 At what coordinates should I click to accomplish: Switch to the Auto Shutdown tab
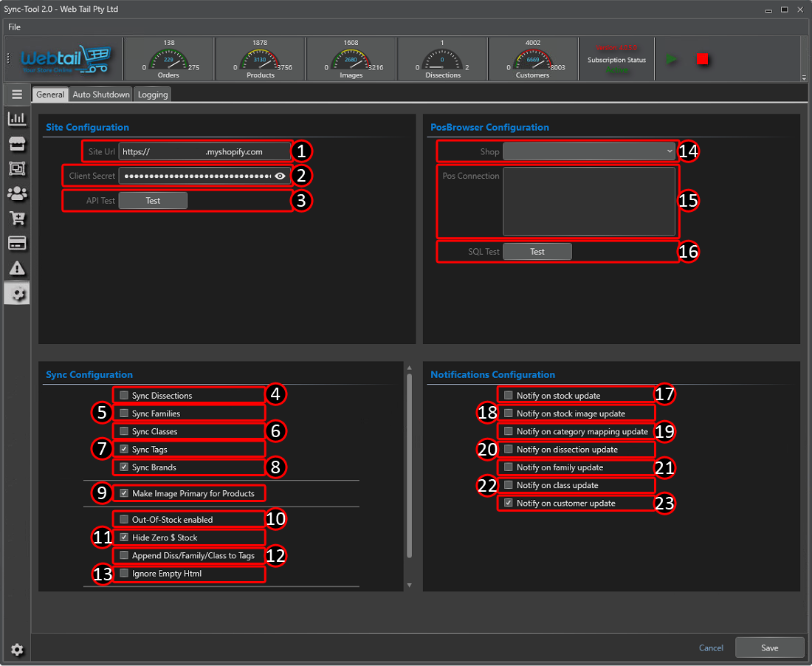pyautogui.click(x=101, y=95)
